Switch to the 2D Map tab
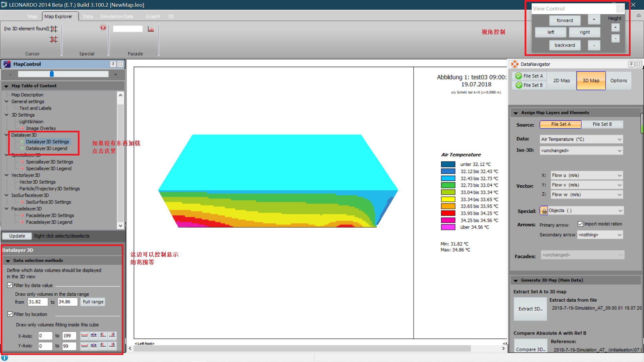Image resolution: width=644 pixels, height=362 pixels. tap(561, 81)
